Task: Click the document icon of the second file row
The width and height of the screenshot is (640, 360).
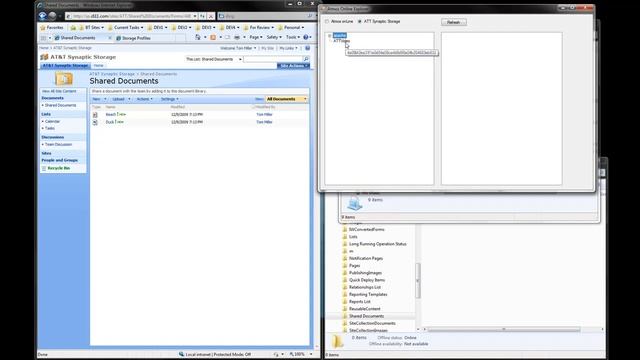Action: click(x=95, y=122)
